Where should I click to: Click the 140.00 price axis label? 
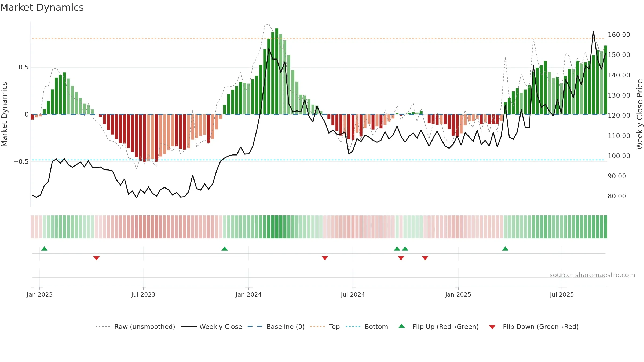click(619, 75)
